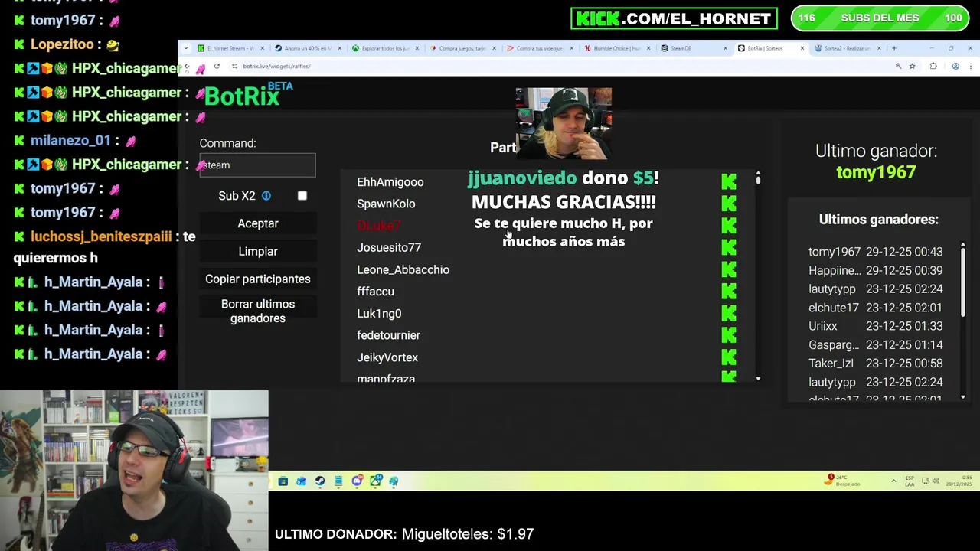Click the Command input field
The height and width of the screenshot is (551, 980).
coord(258,165)
